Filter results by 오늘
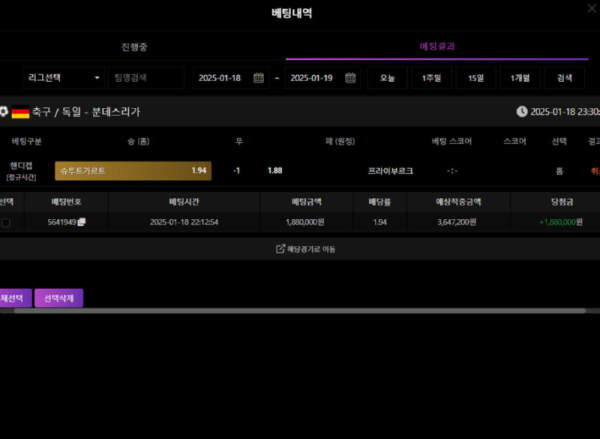Viewport: 600px width, 439px height. click(x=387, y=78)
